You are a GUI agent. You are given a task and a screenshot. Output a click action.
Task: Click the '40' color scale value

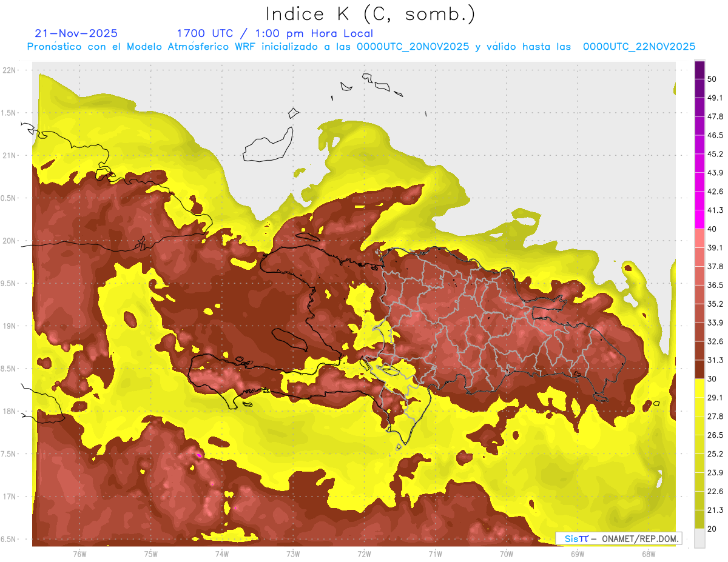pyautogui.click(x=712, y=229)
